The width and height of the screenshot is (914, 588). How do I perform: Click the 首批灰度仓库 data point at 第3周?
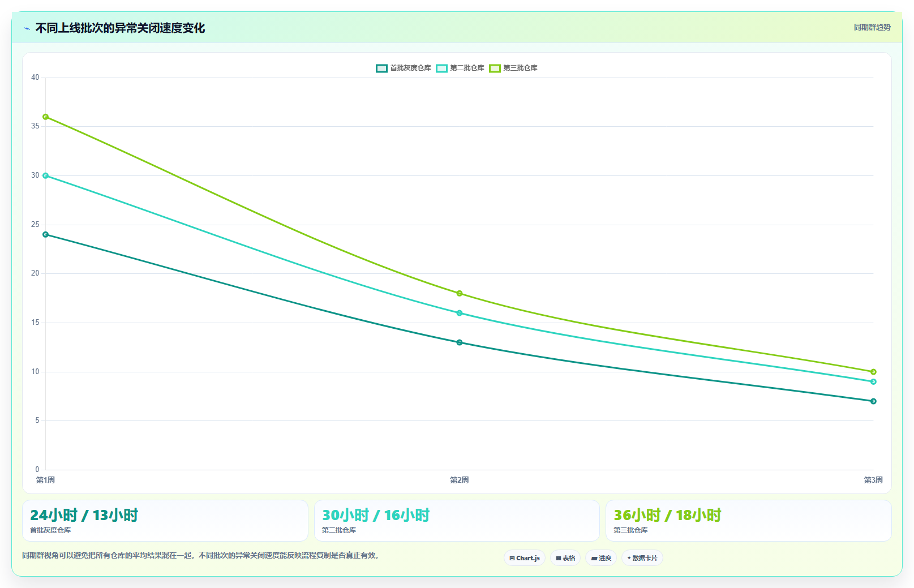coord(873,401)
